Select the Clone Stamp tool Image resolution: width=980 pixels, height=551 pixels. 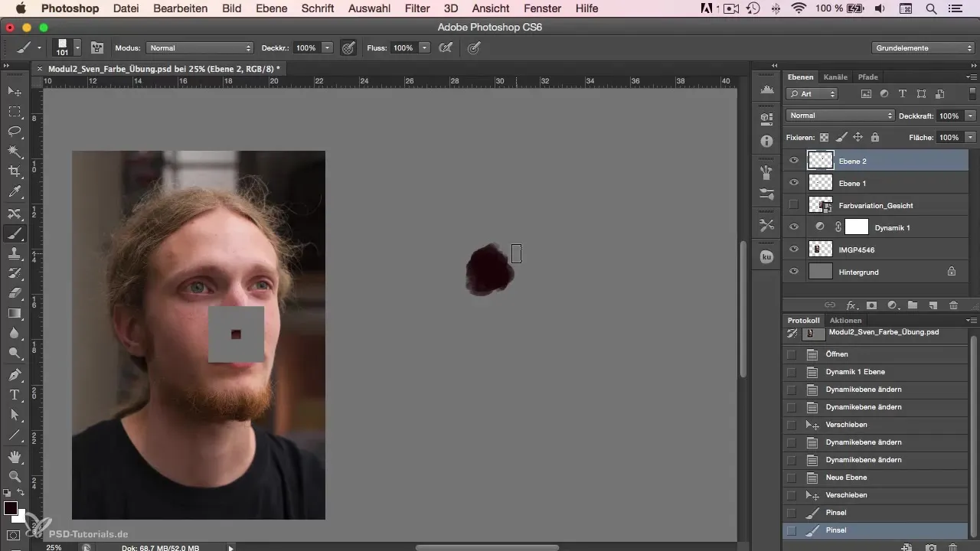(15, 253)
